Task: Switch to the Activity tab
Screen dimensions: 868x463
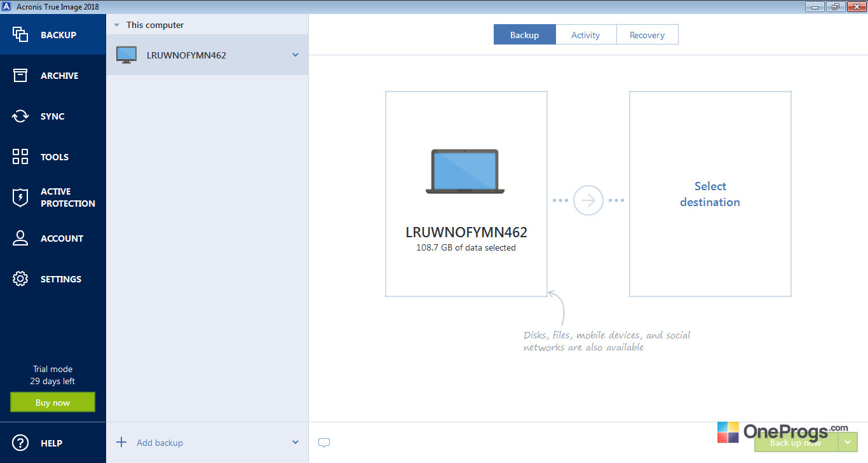Action: pyautogui.click(x=585, y=35)
